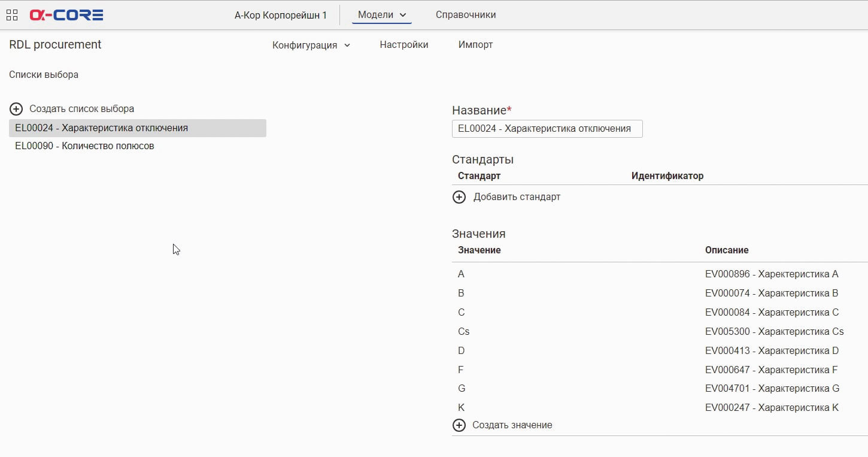Click description EV000896 - Харектеристика A

[772, 274]
